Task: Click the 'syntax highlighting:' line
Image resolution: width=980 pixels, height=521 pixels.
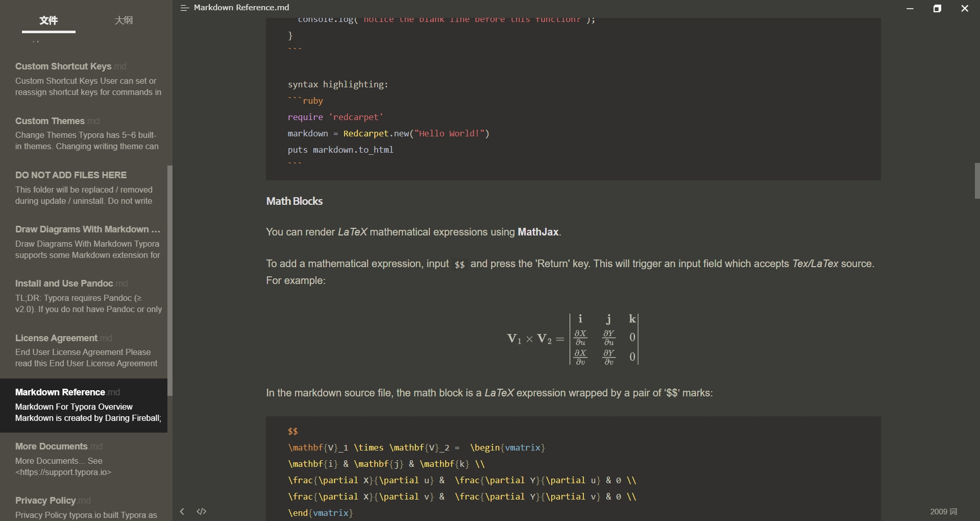Action: pos(338,84)
